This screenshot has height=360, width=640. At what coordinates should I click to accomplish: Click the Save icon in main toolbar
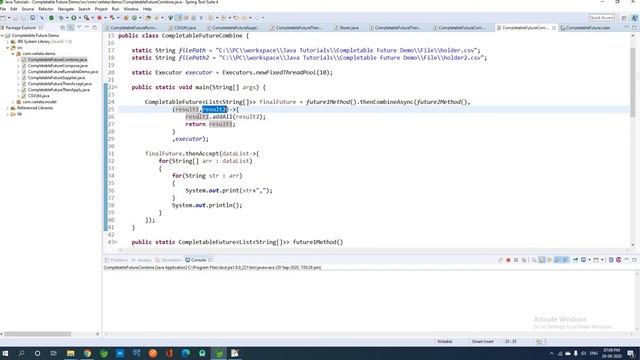pyautogui.click(x=16, y=18)
